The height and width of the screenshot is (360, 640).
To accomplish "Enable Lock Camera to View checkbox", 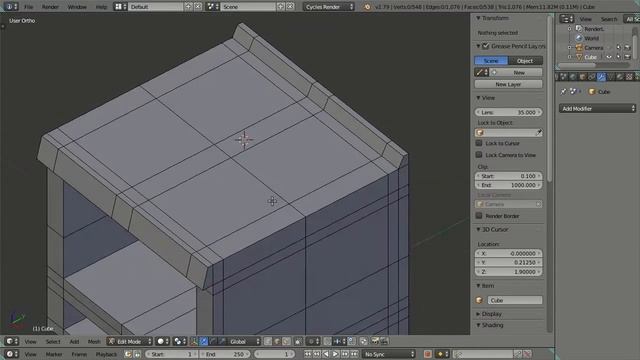I will 479,155.
